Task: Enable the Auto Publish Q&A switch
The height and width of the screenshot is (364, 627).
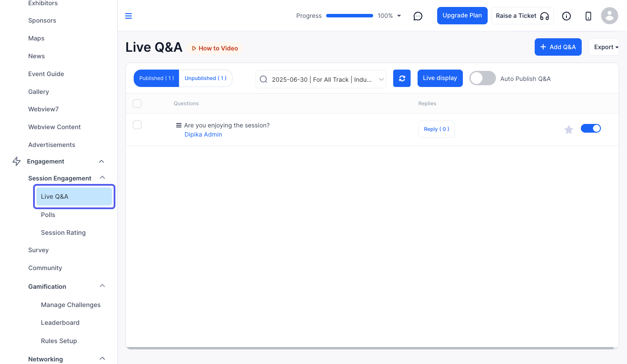Action: pyautogui.click(x=482, y=78)
